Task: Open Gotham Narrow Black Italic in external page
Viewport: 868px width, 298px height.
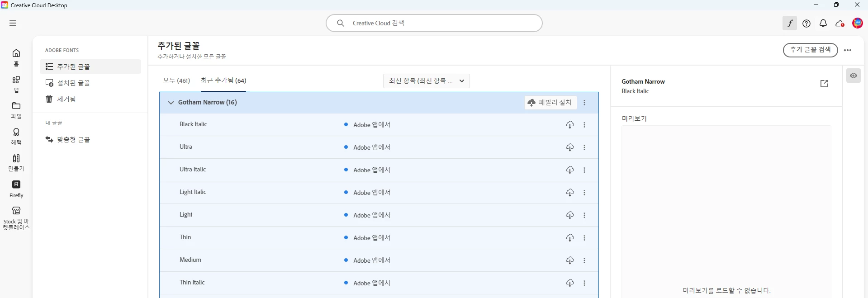Action: tap(824, 84)
